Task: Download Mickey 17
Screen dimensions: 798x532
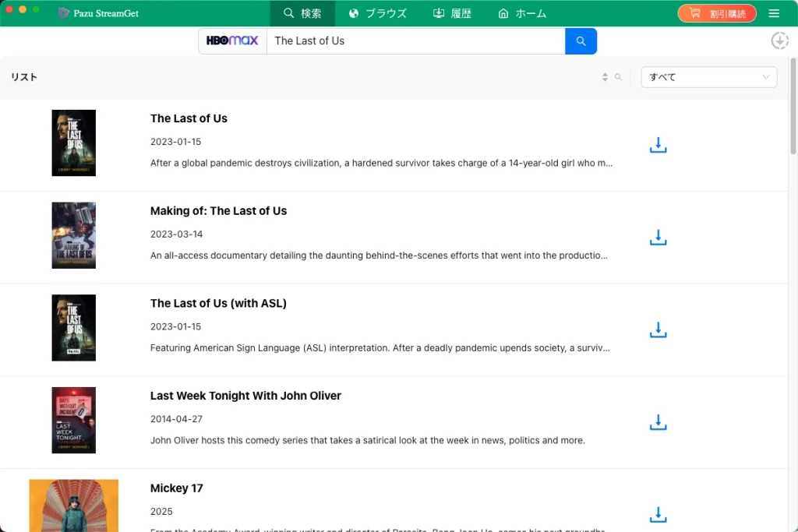Action: 658,515
